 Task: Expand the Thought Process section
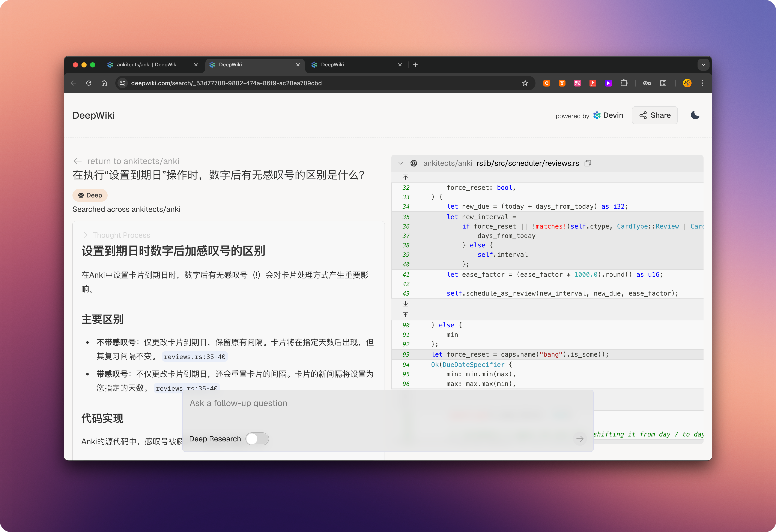pyautogui.click(x=116, y=235)
